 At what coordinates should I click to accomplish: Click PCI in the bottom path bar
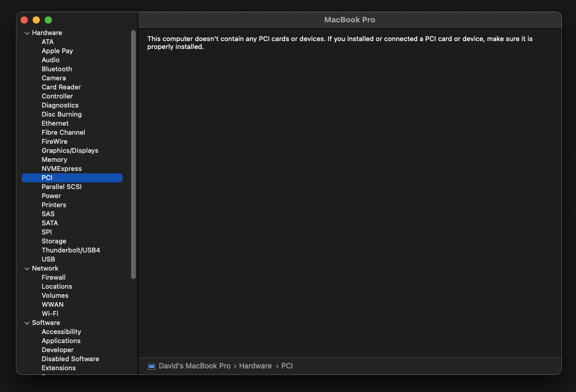click(287, 366)
